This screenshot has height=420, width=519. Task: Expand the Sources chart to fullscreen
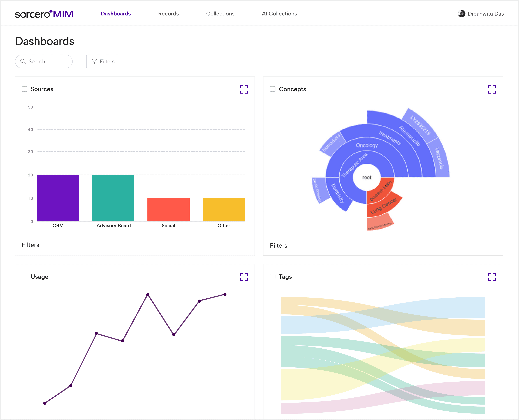tap(244, 89)
